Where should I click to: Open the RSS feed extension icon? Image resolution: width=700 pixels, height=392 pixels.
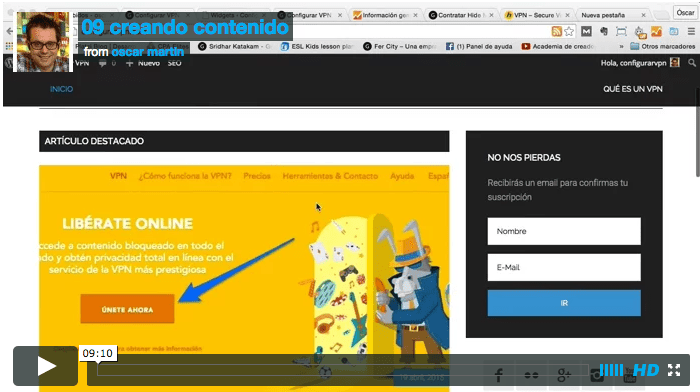click(556, 31)
